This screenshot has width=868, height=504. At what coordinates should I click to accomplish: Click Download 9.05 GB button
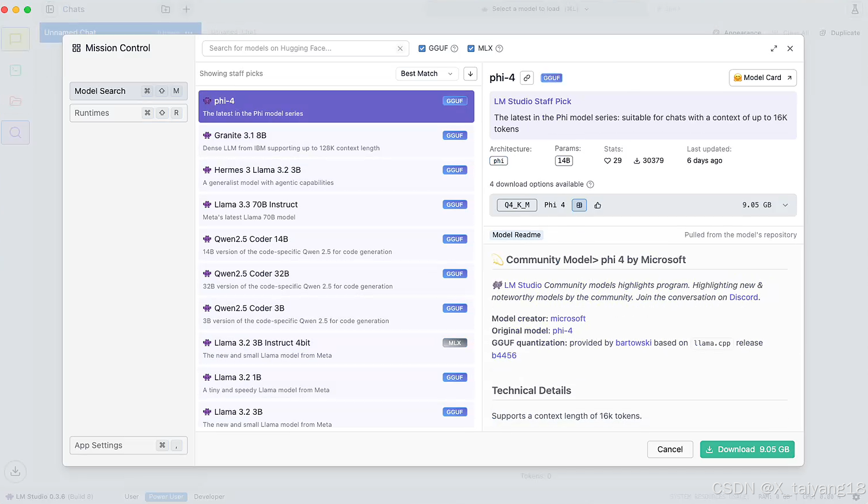(747, 449)
